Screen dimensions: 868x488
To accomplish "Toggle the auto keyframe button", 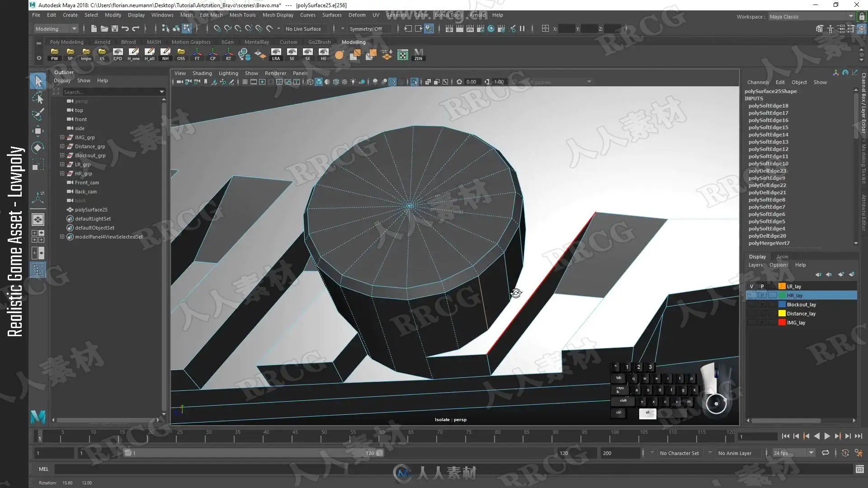I will pos(845,453).
